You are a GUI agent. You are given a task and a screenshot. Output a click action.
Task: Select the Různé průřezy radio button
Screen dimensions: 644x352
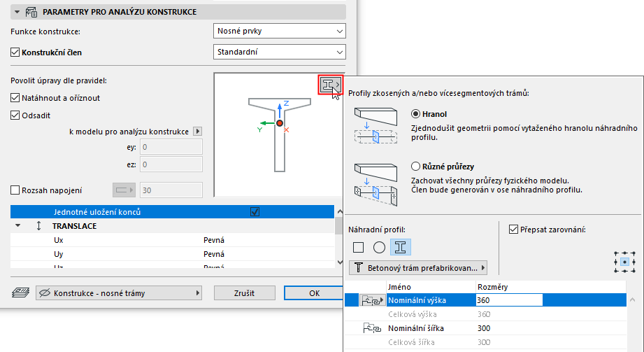415,166
